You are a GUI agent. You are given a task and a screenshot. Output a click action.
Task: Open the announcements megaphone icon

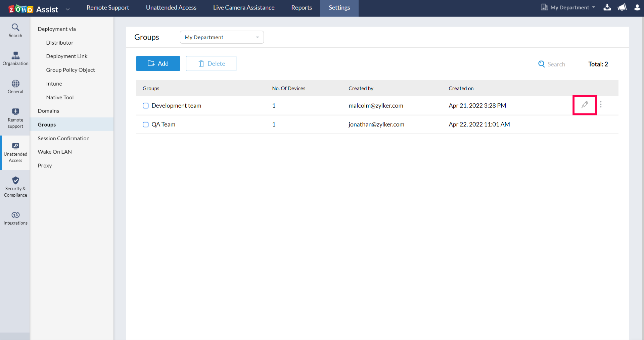622,7
